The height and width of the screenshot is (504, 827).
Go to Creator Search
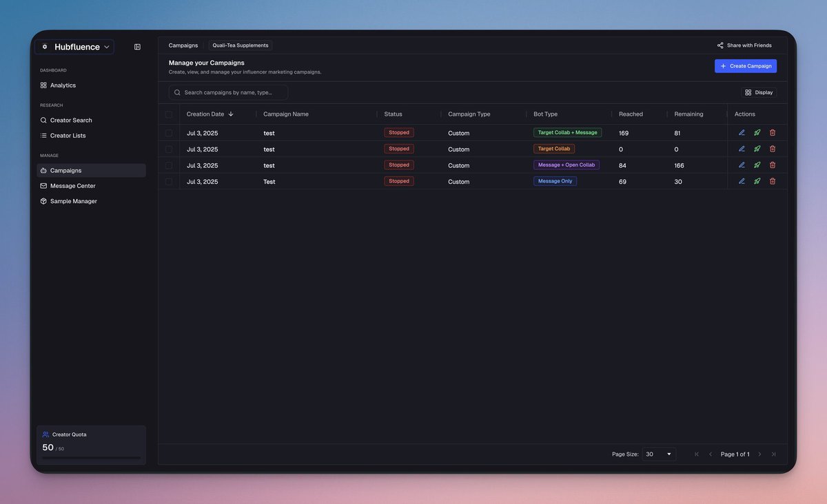coord(91,120)
